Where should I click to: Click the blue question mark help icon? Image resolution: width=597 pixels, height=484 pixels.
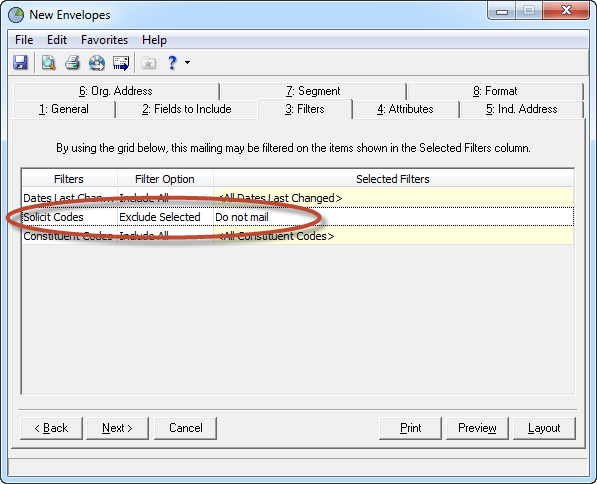click(x=172, y=62)
